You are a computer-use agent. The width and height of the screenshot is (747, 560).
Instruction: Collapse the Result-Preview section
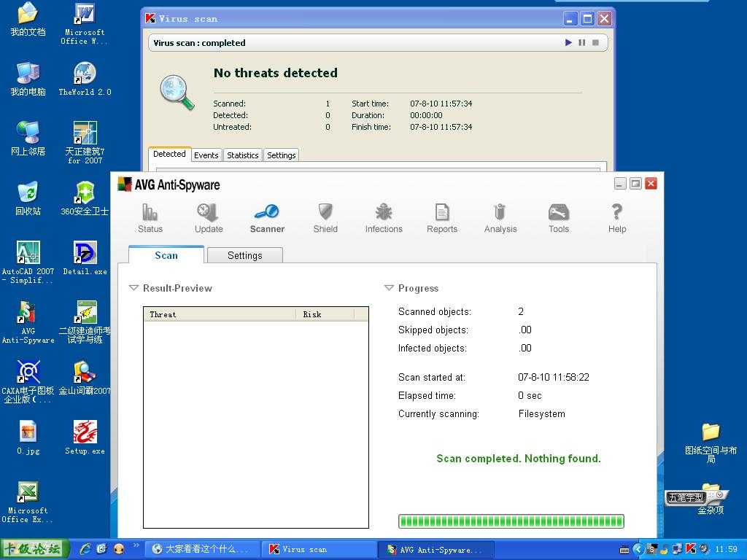click(x=134, y=288)
